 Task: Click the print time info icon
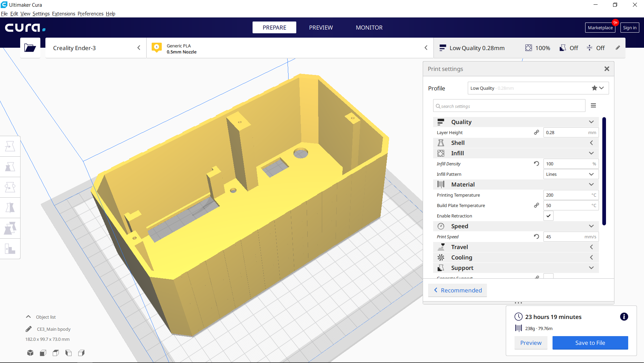[x=624, y=317]
